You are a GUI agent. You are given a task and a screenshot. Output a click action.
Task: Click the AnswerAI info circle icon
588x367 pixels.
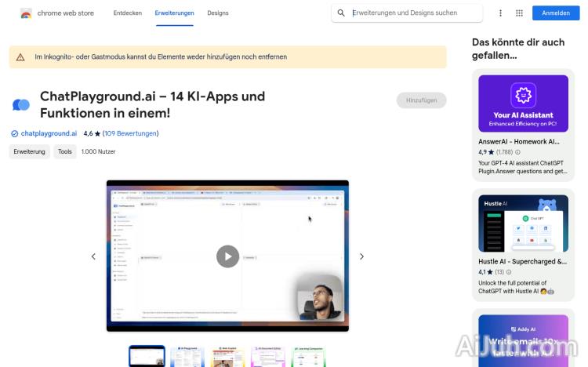click(x=518, y=152)
